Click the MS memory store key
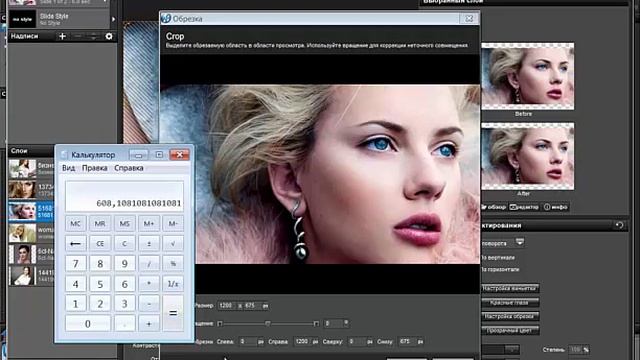The height and width of the screenshot is (360, 640). point(124,224)
